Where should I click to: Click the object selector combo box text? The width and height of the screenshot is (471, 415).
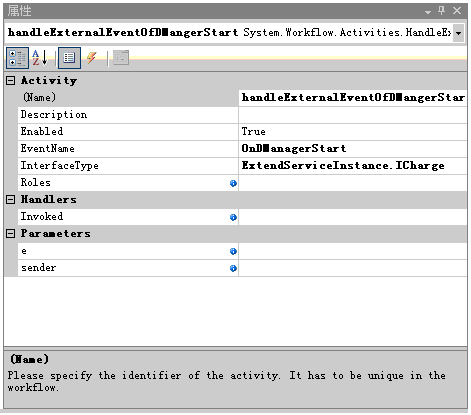229,33
